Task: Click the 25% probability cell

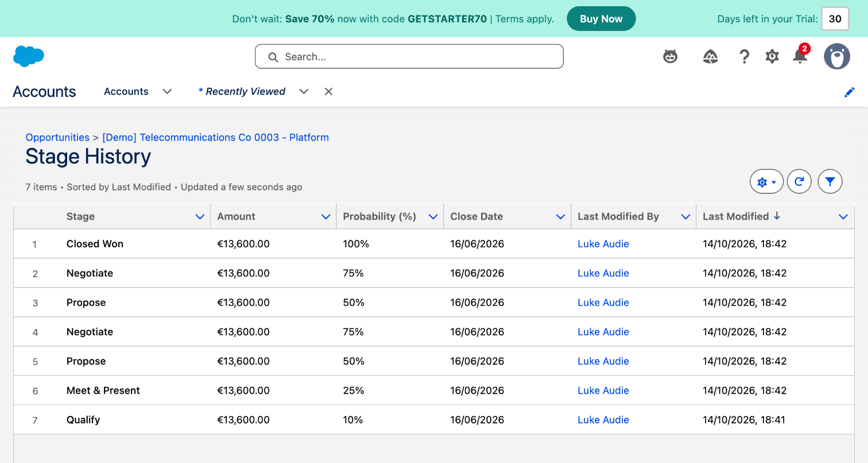Action: [354, 391]
